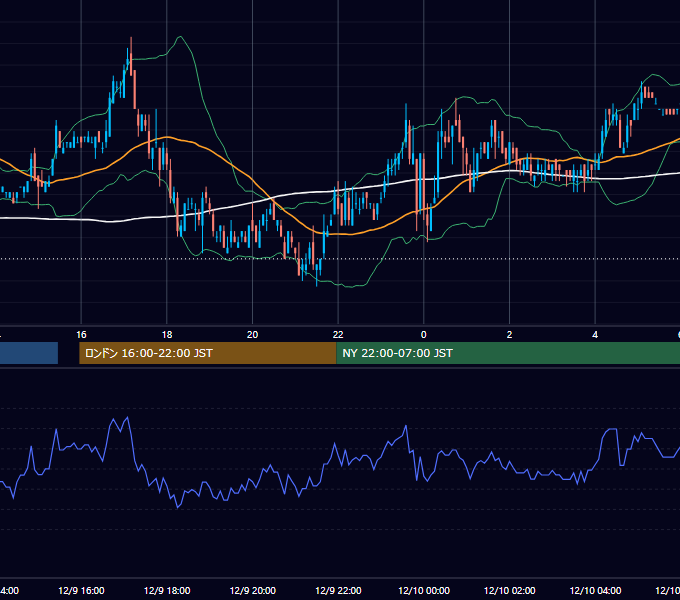Click the 2 hour label on price chart
Viewport: 680px width, 600px height.
(x=509, y=335)
